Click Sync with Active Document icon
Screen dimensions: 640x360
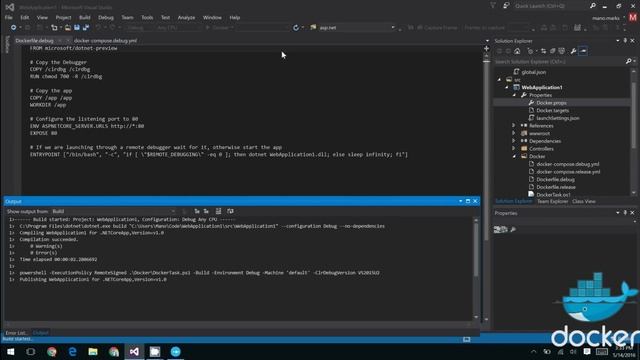tap(543, 51)
